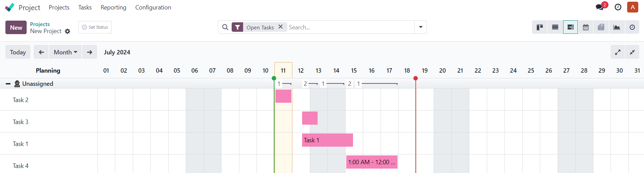Open Calendar view
The image size is (644, 173).
tap(586, 27)
